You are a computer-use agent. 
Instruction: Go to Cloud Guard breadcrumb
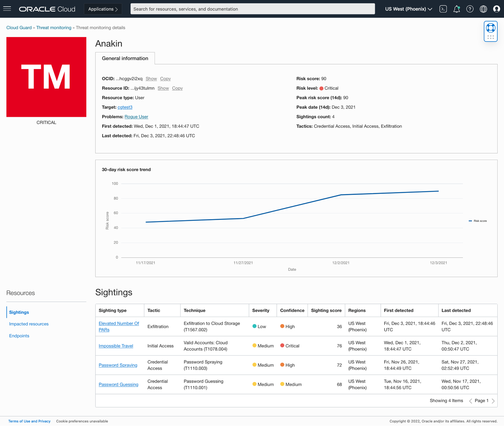pos(19,28)
